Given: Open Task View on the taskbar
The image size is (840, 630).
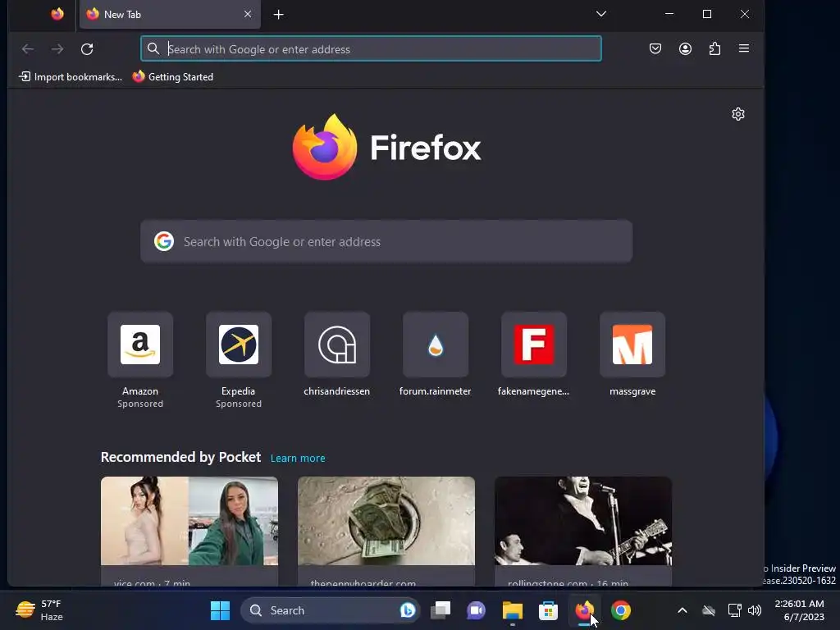Looking at the screenshot, I should pyautogui.click(x=441, y=610).
